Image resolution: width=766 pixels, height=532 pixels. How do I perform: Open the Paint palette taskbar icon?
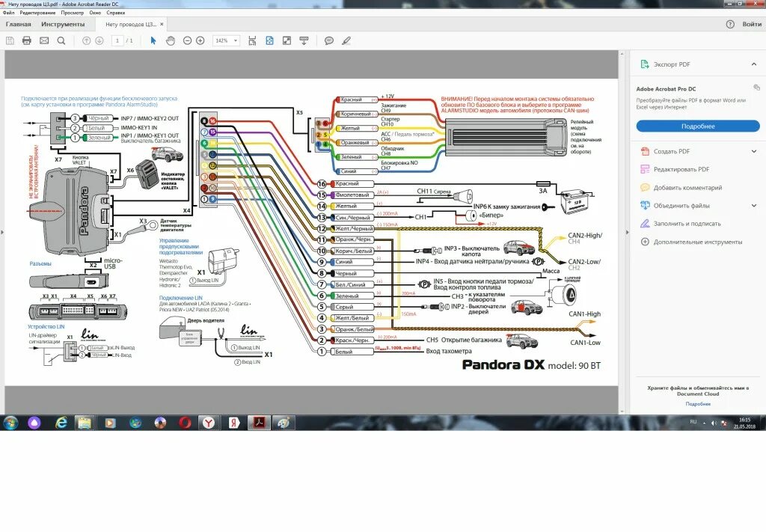click(x=284, y=423)
